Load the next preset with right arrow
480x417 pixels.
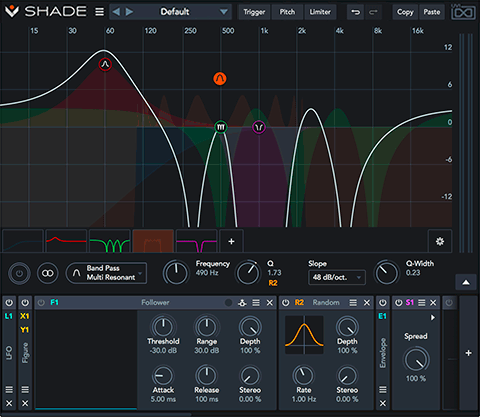[x=129, y=12]
